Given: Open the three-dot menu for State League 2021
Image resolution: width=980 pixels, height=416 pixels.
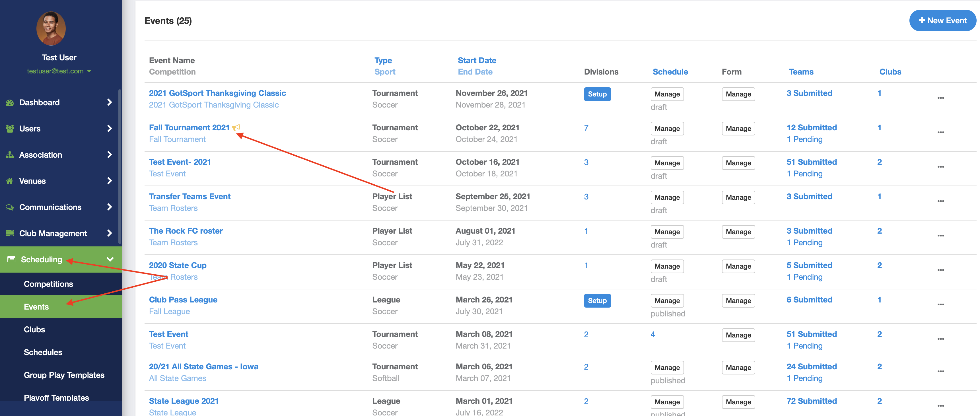Looking at the screenshot, I should point(940,406).
